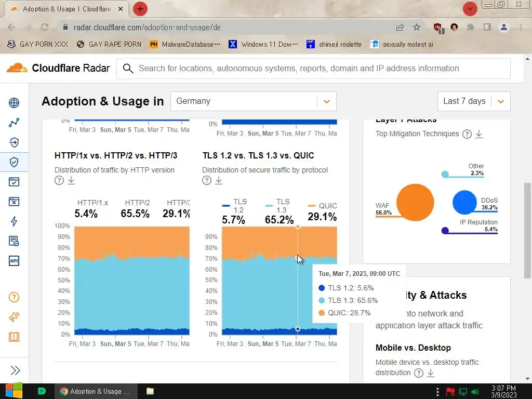Image resolution: width=532 pixels, height=399 pixels.
Task: Click the orange WAF bubble
Action: pyautogui.click(x=415, y=202)
